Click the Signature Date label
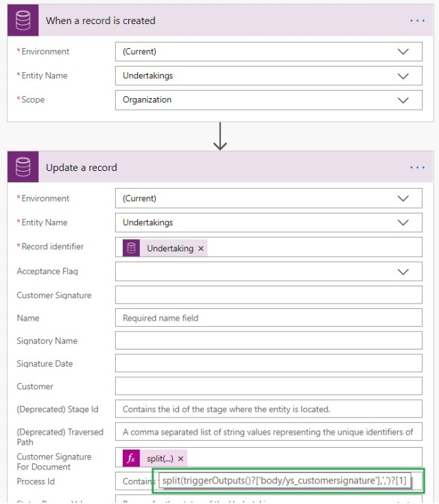Image resolution: width=439 pixels, height=504 pixels. click(45, 363)
